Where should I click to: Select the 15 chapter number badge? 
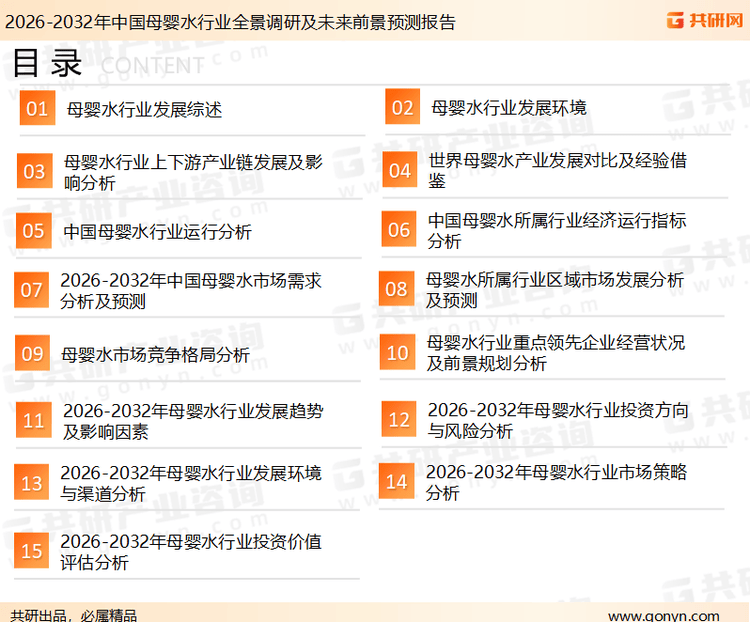pyautogui.click(x=32, y=551)
